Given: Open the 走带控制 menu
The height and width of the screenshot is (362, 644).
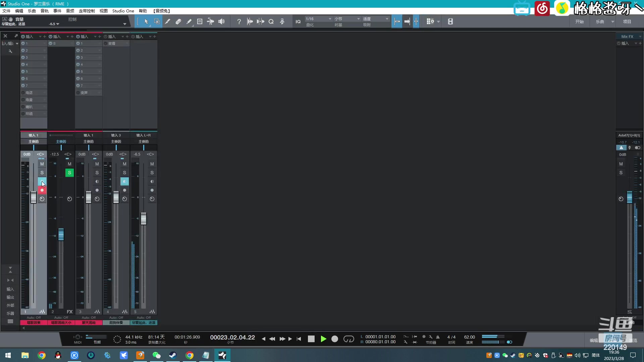Looking at the screenshot, I should 87,11.
